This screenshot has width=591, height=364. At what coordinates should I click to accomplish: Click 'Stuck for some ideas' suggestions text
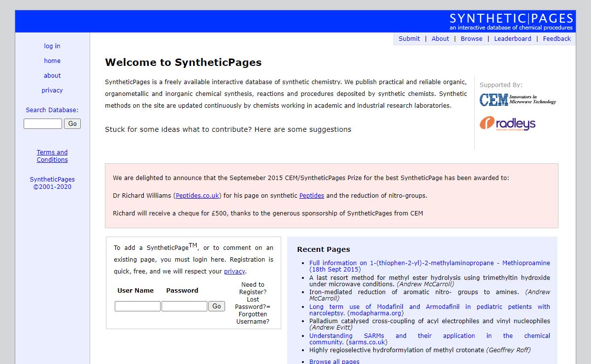228,129
